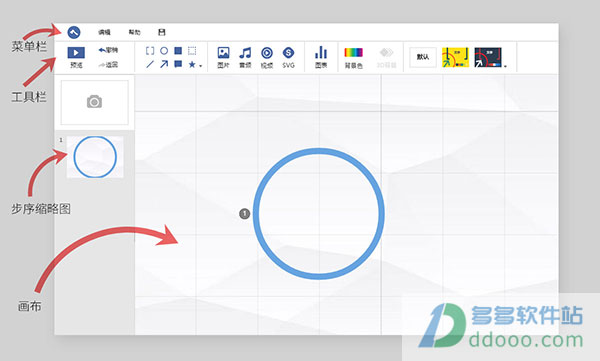Insert a chart with 图表 icon
This screenshot has width=600, height=361.
pos(321,57)
